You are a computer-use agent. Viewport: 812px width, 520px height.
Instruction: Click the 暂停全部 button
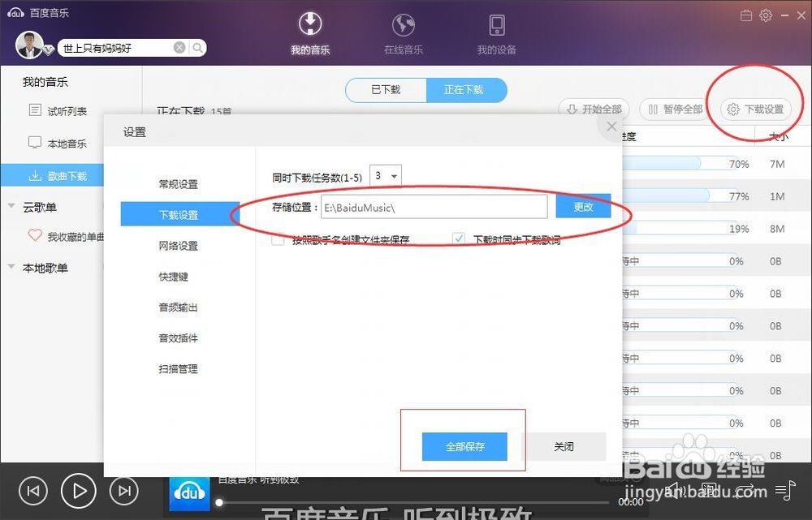(675, 110)
